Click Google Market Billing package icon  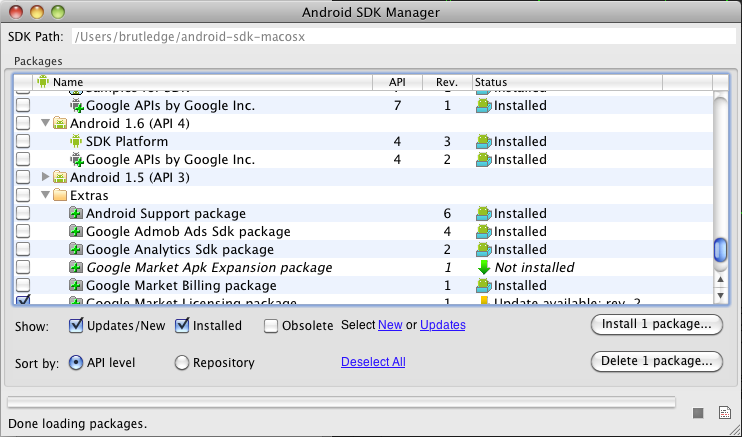pos(76,285)
